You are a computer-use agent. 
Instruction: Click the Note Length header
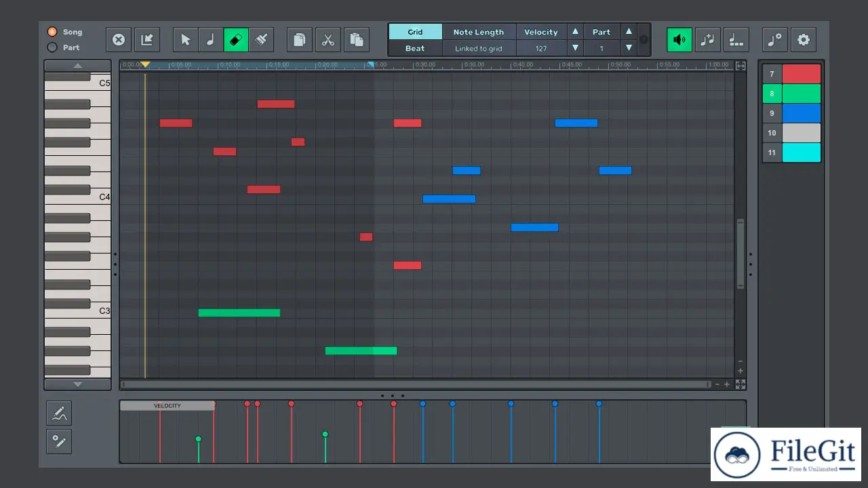(x=479, y=32)
